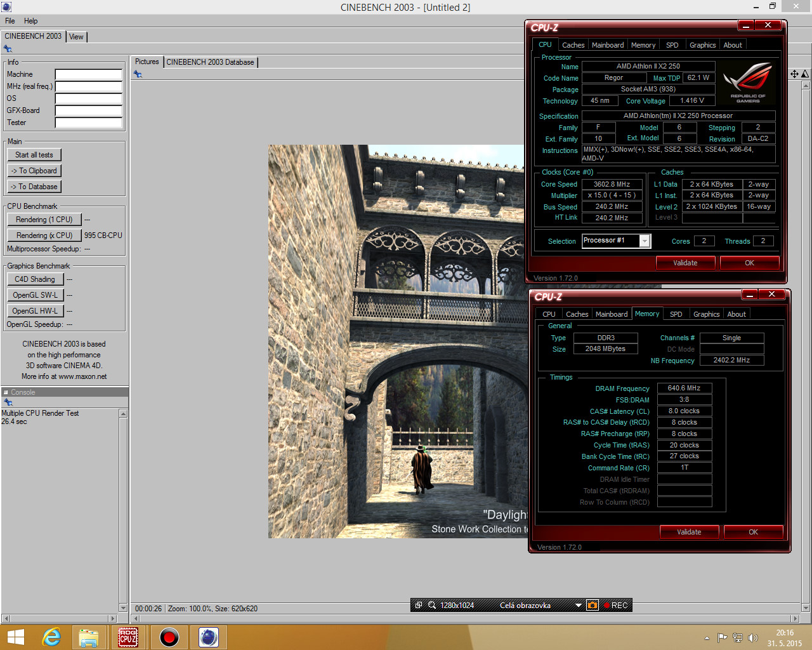Screen dimensions: 812x650
Task: Click the 995 CB-CPU result text
Action: pos(103,235)
